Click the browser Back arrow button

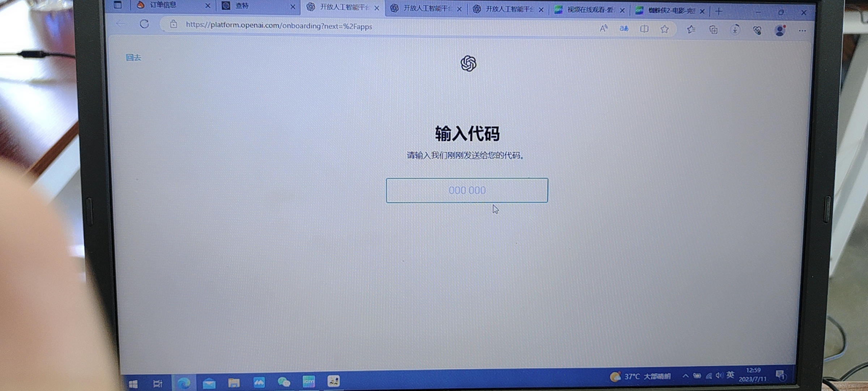[x=121, y=24]
